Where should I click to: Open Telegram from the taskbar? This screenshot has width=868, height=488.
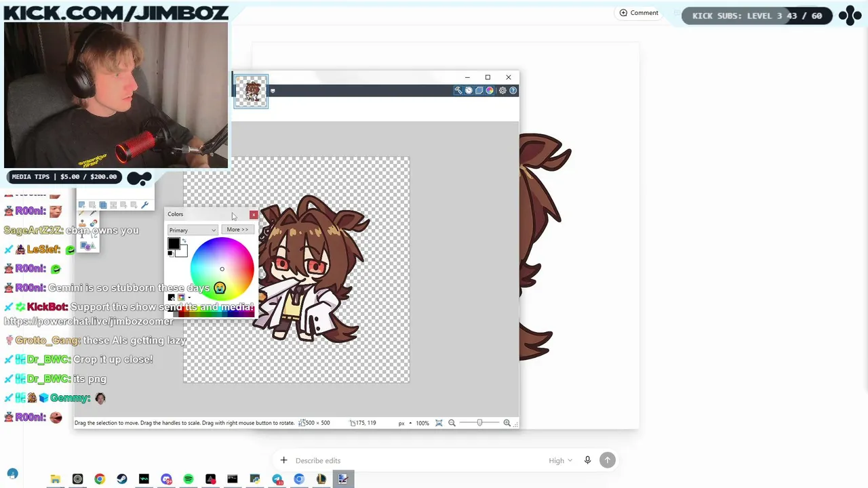[x=277, y=479]
